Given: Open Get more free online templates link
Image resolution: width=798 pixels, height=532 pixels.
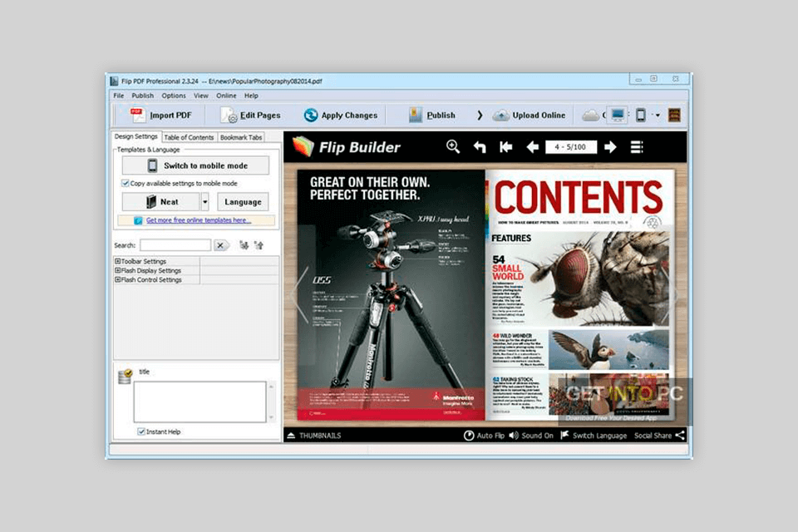Looking at the screenshot, I should pyautogui.click(x=199, y=220).
